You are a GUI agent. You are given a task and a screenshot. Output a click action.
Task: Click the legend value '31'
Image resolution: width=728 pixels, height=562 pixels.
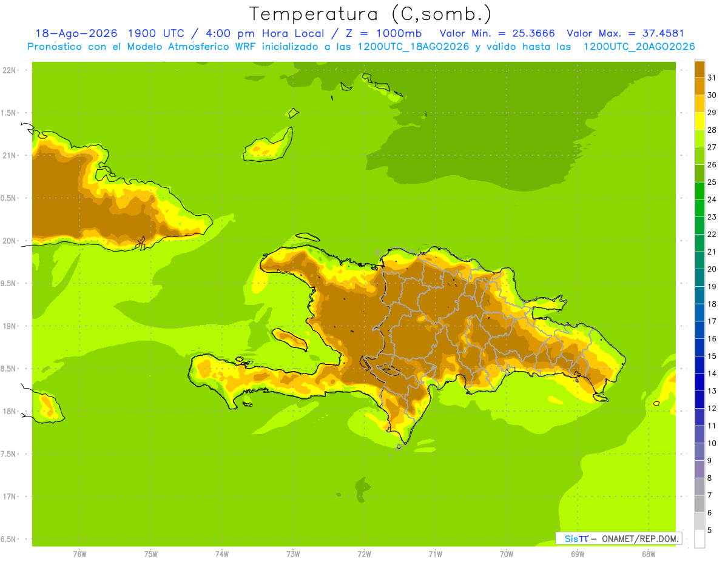pyautogui.click(x=712, y=78)
